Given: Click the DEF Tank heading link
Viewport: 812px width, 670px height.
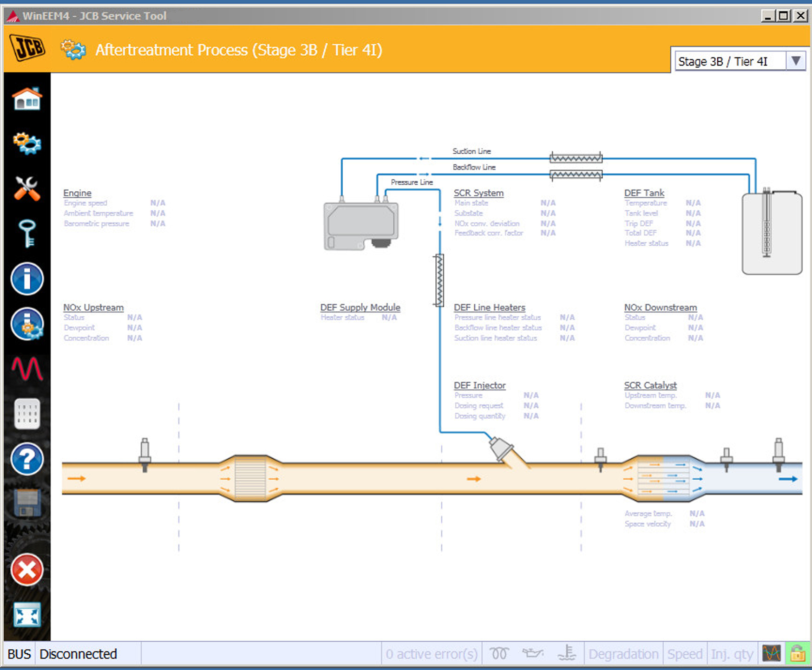Looking at the screenshot, I should 644,193.
